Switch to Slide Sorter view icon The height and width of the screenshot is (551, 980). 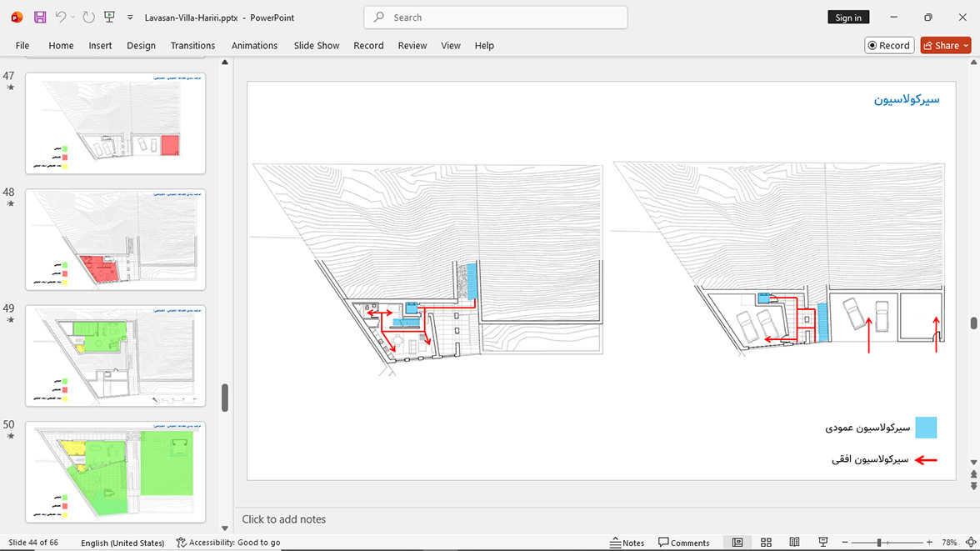tap(767, 542)
